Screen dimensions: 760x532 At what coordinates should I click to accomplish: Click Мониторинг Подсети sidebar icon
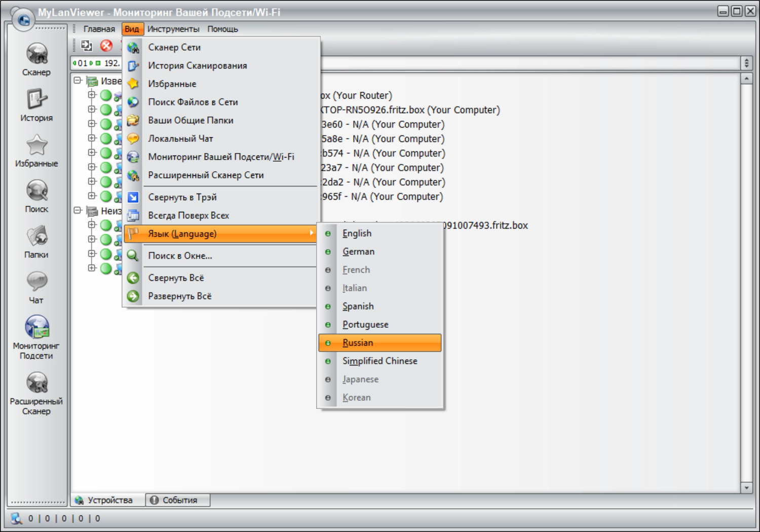tap(36, 327)
